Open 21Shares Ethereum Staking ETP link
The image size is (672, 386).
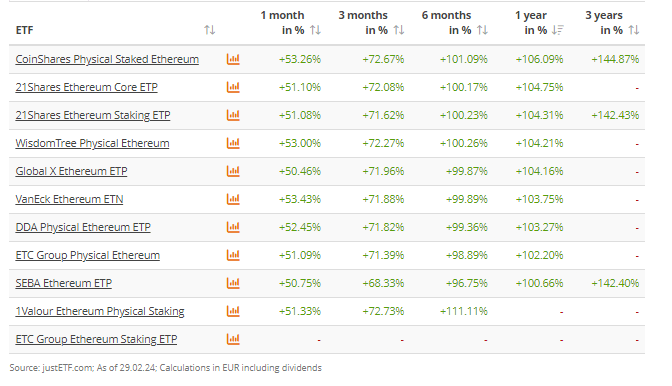pos(93,115)
